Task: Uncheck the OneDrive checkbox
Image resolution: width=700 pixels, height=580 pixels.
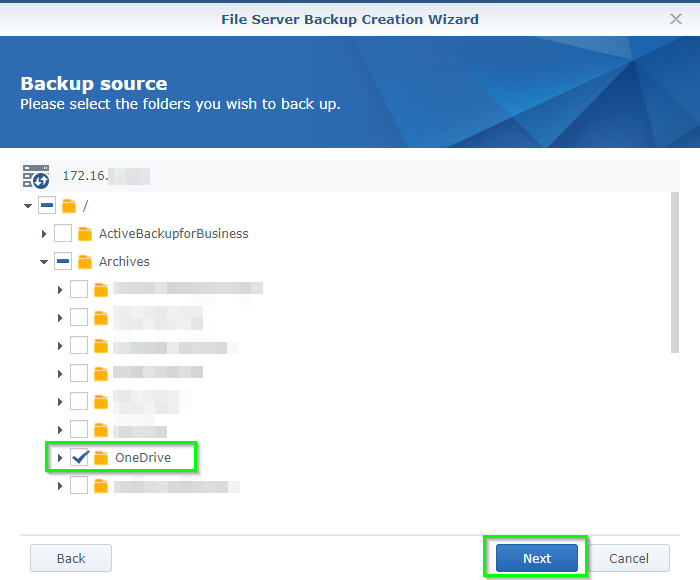Action: [x=79, y=457]
